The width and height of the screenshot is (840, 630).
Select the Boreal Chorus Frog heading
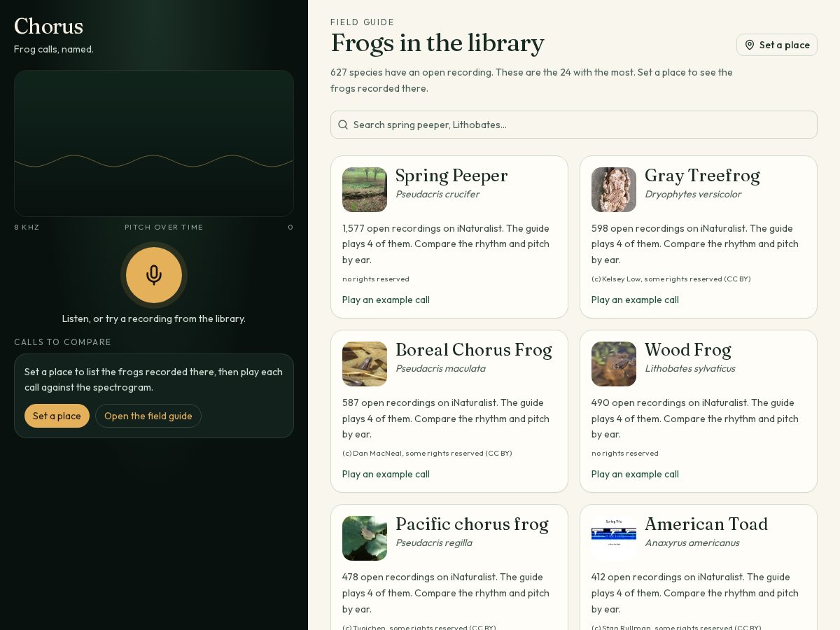(474, 350)
